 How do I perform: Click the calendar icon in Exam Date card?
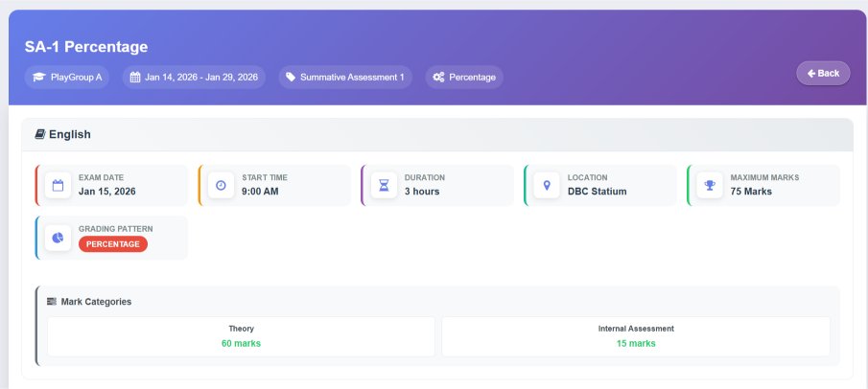(58, 185)
